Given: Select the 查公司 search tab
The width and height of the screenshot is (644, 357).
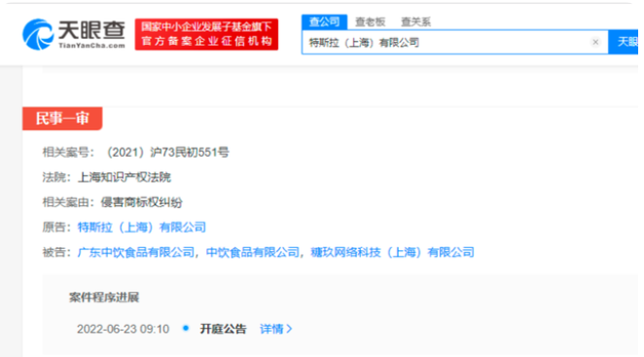Looking at the screenshot, I should click(325, 21).
